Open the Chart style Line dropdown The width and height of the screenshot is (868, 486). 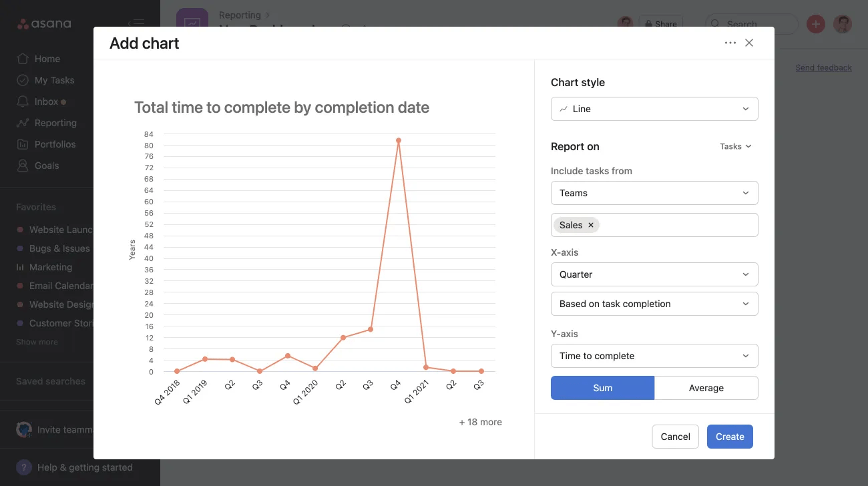[654, 109]
